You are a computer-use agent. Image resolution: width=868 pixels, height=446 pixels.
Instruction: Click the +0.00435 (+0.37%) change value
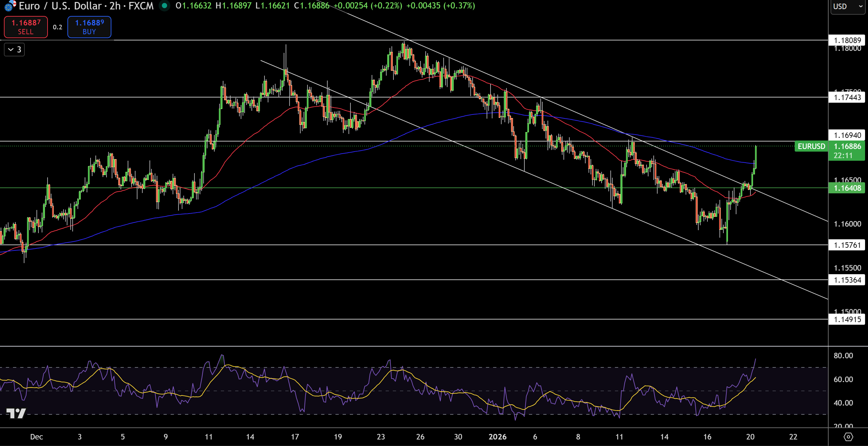[441, 6]
